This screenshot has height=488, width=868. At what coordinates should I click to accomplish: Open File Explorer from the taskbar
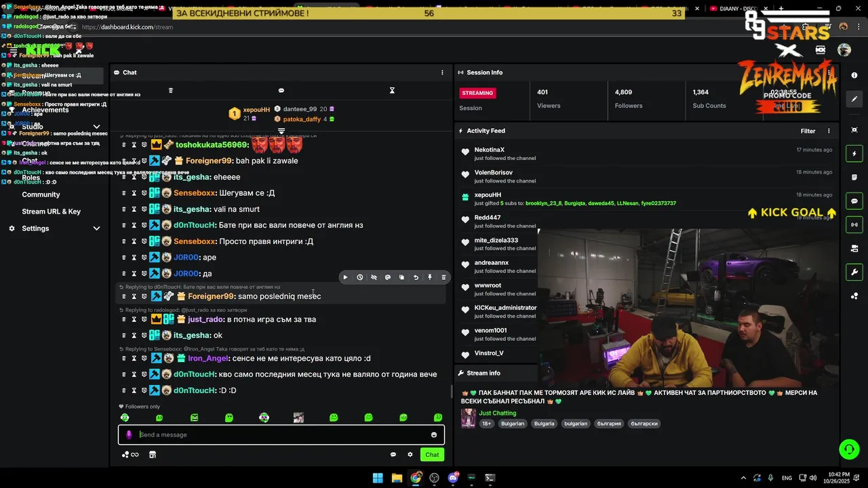tap(397, 478)
